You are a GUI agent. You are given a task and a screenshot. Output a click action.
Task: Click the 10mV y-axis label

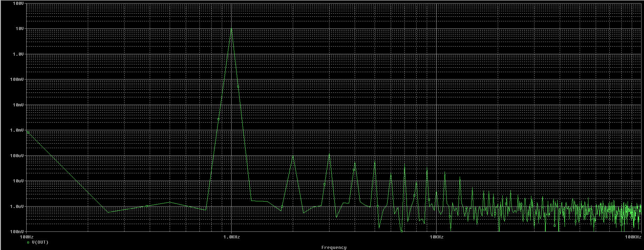18,105
